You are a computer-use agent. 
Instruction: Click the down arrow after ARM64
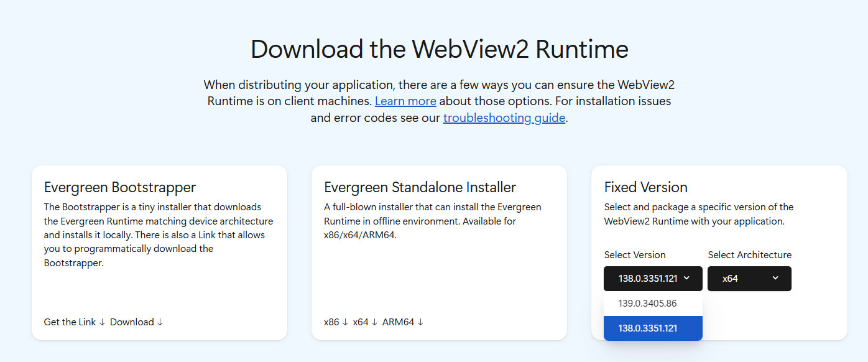[x=420, y=322]
